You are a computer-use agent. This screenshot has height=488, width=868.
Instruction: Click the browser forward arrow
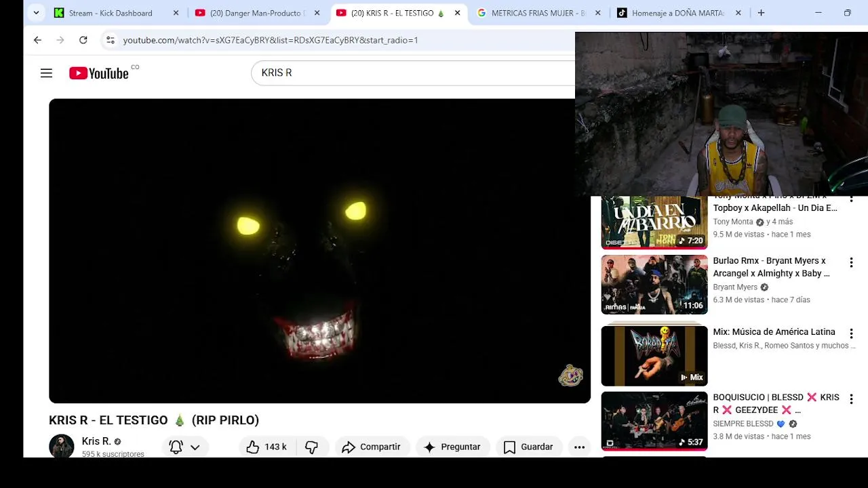coord(60,40)
